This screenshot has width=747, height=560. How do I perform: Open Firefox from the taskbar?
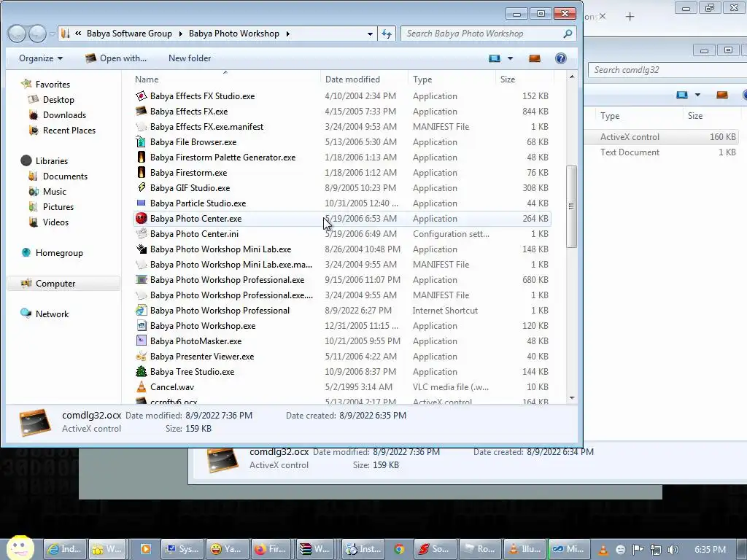(271, 549)
